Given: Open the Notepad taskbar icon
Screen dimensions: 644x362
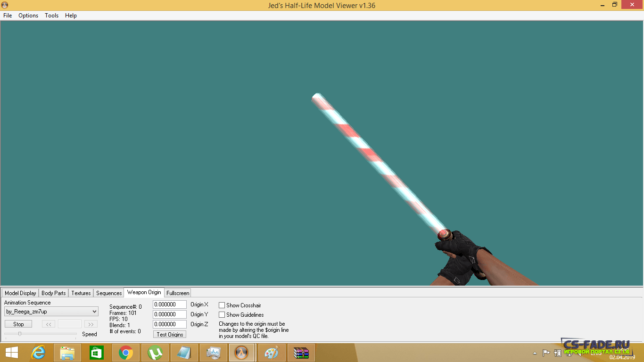Looking at the screenshot, I should coord(184,353).
